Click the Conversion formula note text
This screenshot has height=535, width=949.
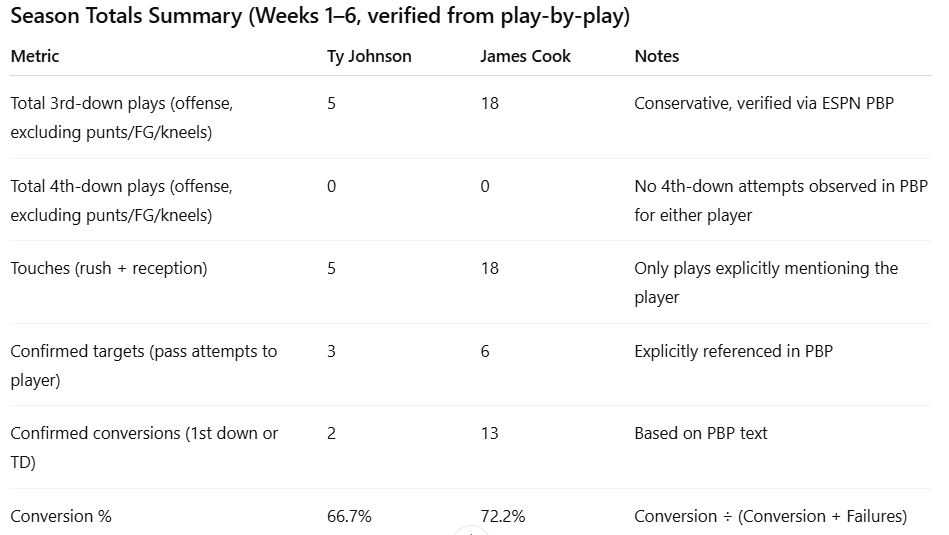pyautogui.click(x=770, y=516)
